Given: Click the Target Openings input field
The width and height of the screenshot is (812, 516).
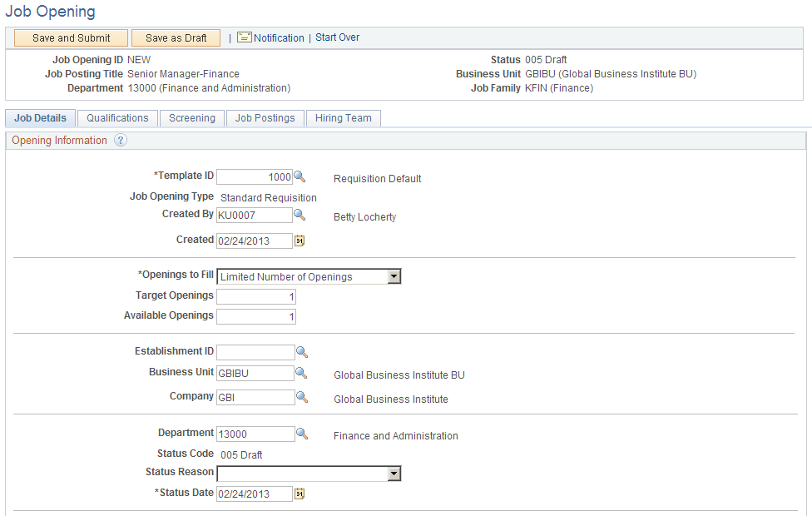Looking at the screenshot, I should (x=255, y=296).
